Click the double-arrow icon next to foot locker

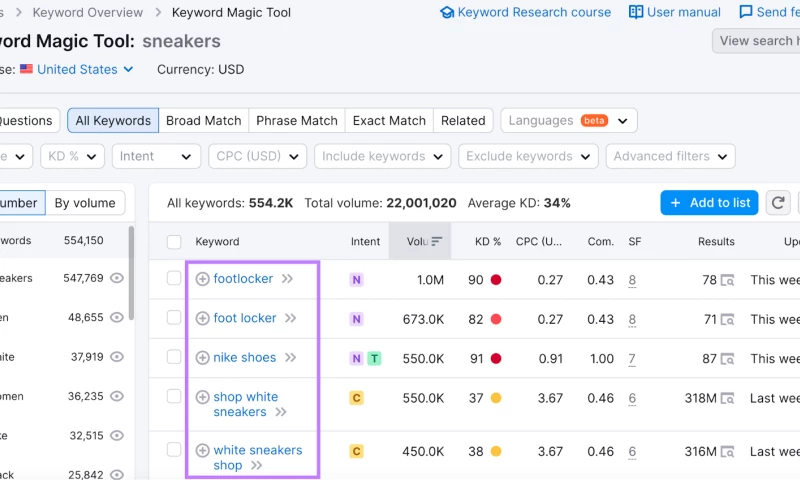click(x=291, y=318)
